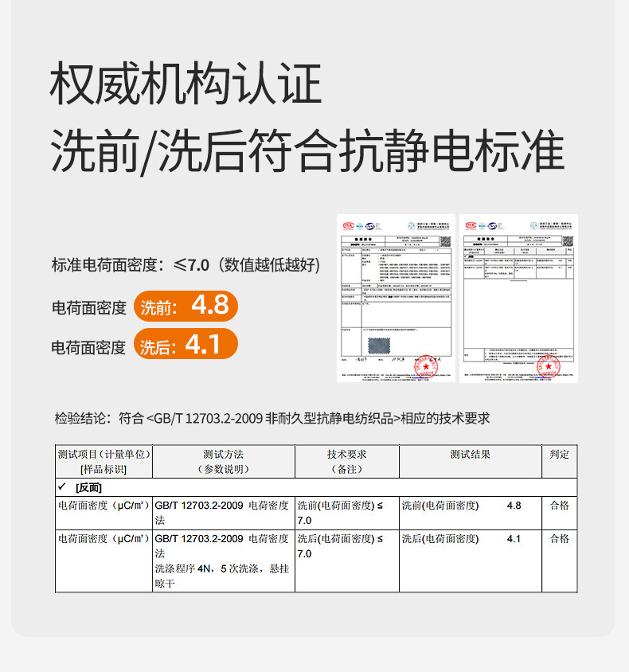
Task: Click the heading 洗前/洗后符合抗静电标准
Action: (x=307, y=150)
